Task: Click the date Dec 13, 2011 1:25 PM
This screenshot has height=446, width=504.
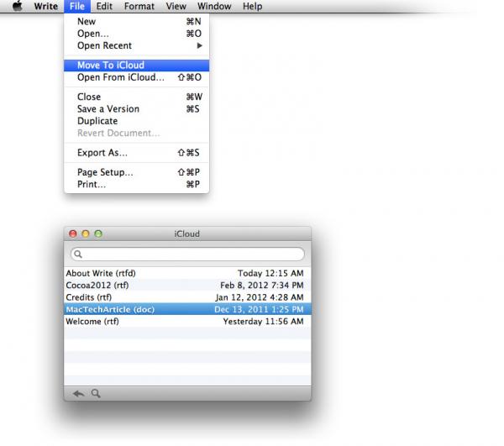Action: coord(259,309)
